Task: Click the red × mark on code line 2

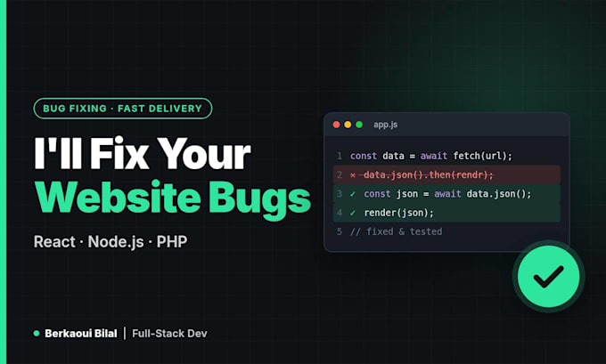Action: coord(353,175)
